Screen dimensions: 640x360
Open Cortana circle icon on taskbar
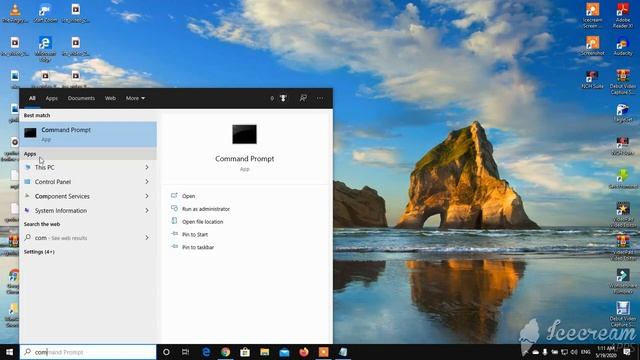[x=166, y=352]
